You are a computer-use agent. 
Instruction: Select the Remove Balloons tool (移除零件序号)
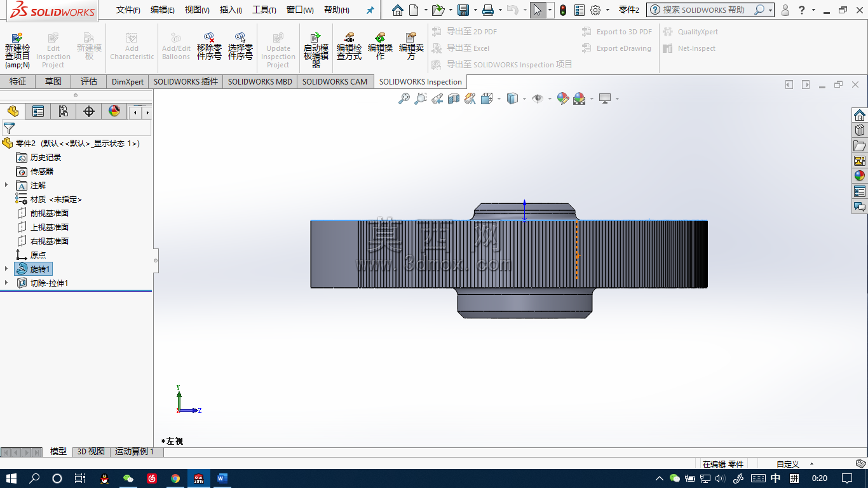click(x=209, y=46)
